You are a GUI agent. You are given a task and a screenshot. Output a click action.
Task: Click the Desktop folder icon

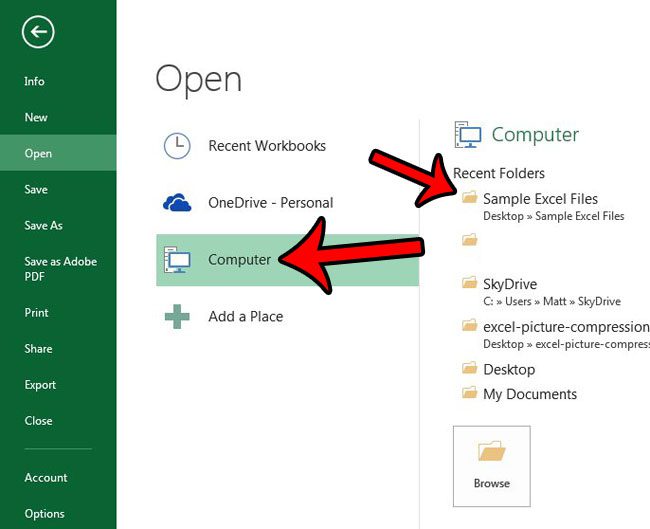pyautogui.click(x=469, y=369)
